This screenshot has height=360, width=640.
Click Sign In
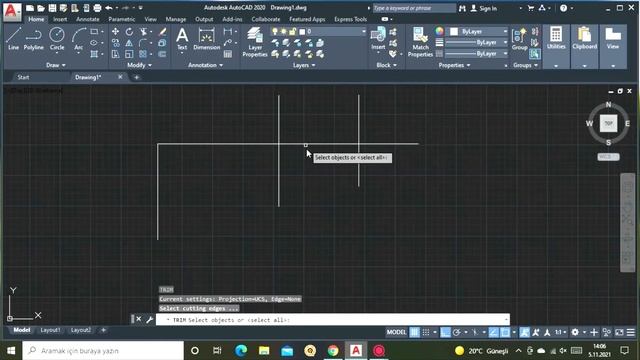(484, 8)
